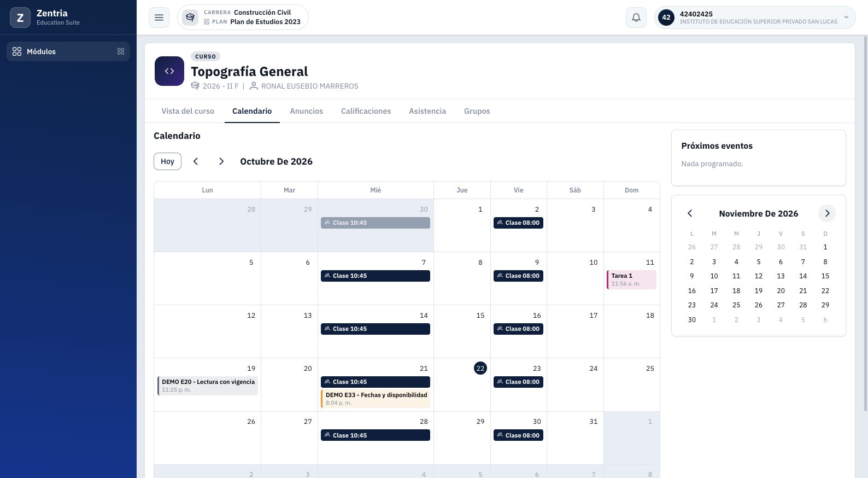The width and height of the screenshot is (868, 478).
Task: Select today's date 22 in the calendar
Action: point(480,369)
